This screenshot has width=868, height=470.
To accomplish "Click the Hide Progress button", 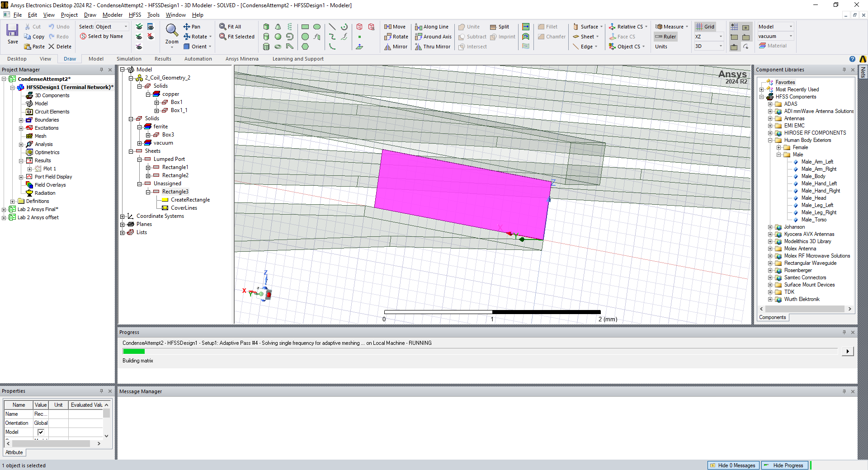I will 784,465.
